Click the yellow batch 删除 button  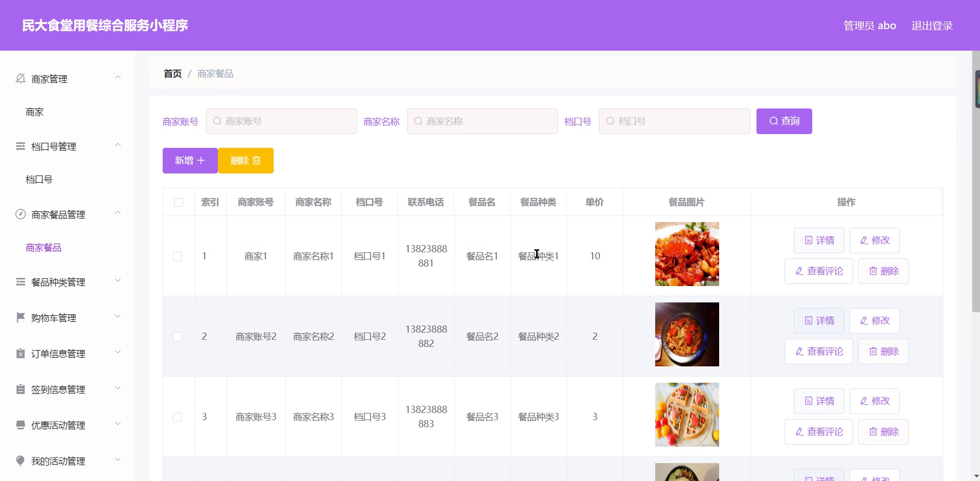[246, 161]
